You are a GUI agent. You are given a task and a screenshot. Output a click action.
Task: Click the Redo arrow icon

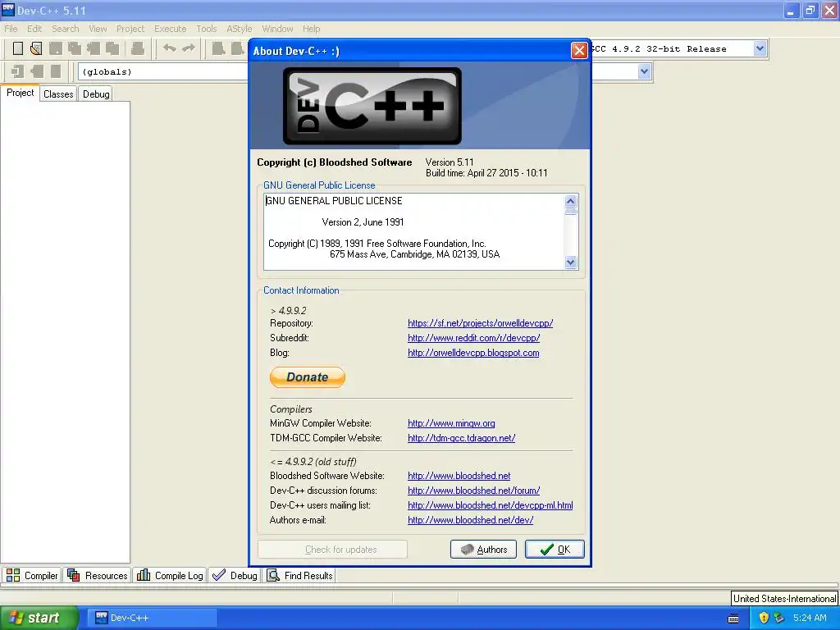pyautogui.click(x=189, y=48)
